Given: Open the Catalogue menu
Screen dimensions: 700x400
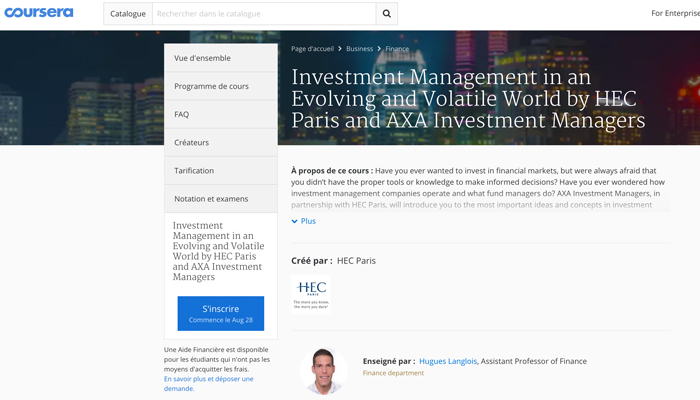Looking at the screenshot, I should (x=128, y=14).
